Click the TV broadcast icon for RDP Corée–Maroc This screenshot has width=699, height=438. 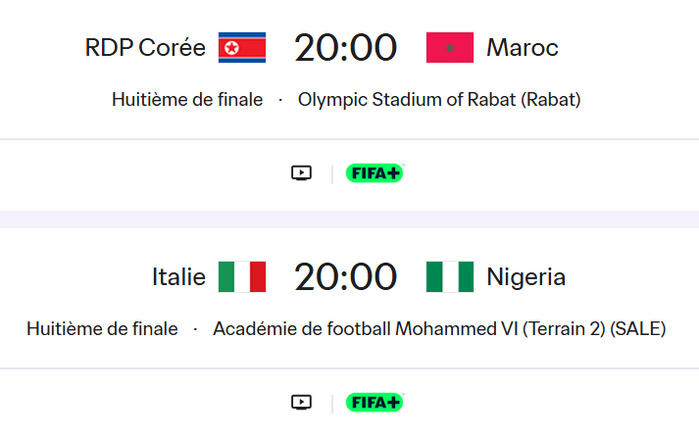[301, 173]
